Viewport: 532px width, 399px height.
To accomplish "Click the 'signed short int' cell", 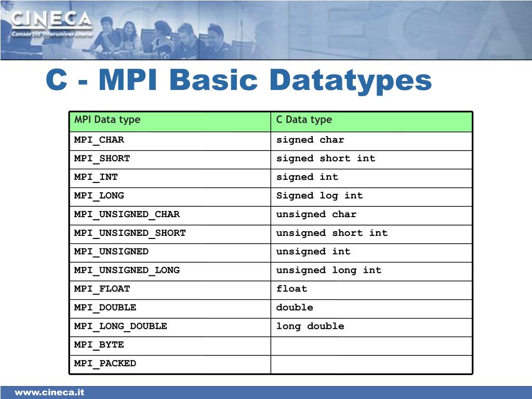I will tap(371, 160).
